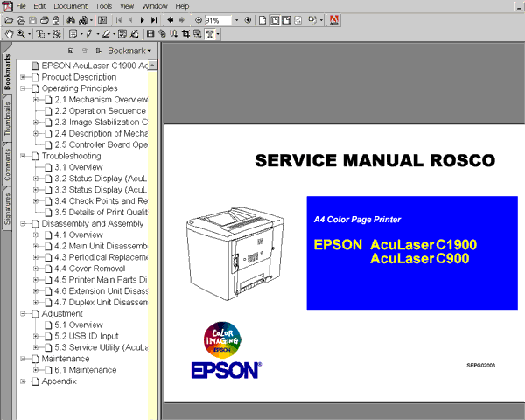Select the Digital Signature tool

[x=135, y=34]
